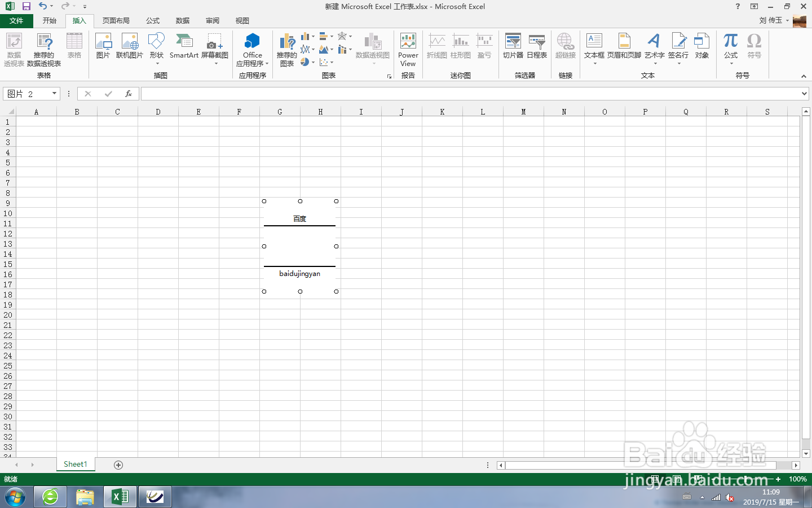Insert a Text Box (文本框)
812x508 pixels.
(x=594, y=49)
